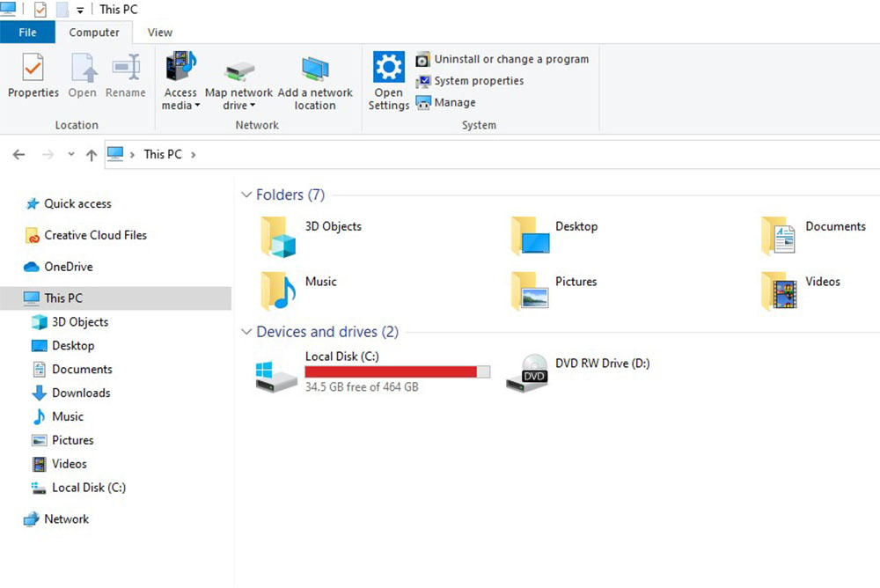Open OneDrive cloud icon in sidebar

pos(31,267)
